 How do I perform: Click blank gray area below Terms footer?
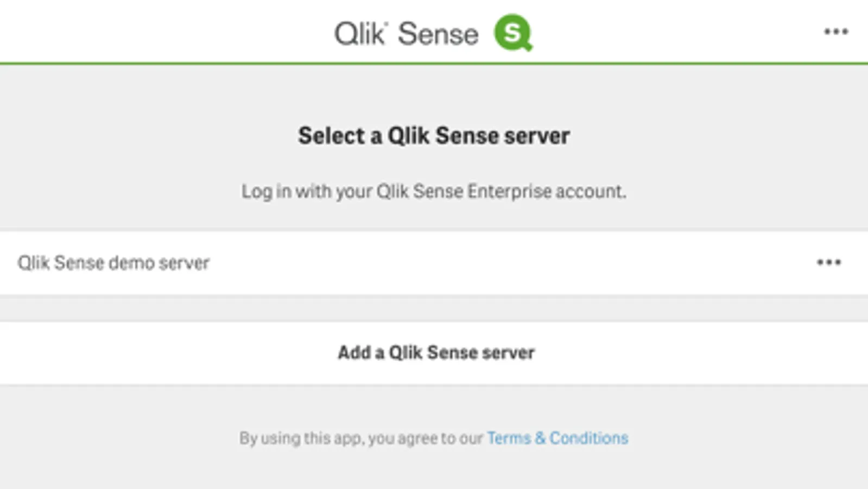(434, 470)
